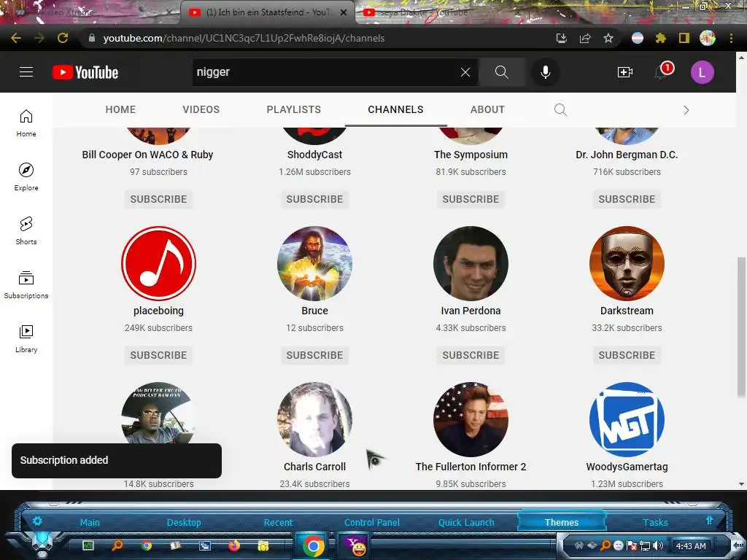Viewport: 747px width, 560px height.
Task: Open the YouTube hamburger guide menu
Action: click(x=26, y=72)
